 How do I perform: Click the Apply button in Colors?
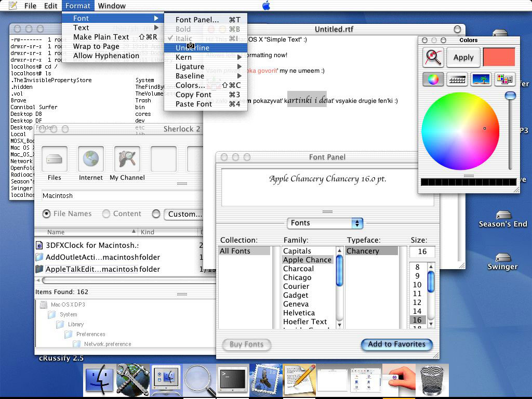click(463, 57)
